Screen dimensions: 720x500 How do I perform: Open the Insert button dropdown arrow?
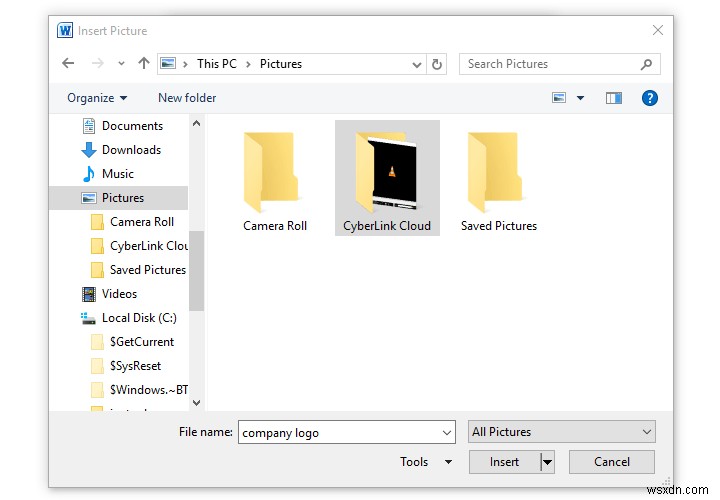coord(547,462)
